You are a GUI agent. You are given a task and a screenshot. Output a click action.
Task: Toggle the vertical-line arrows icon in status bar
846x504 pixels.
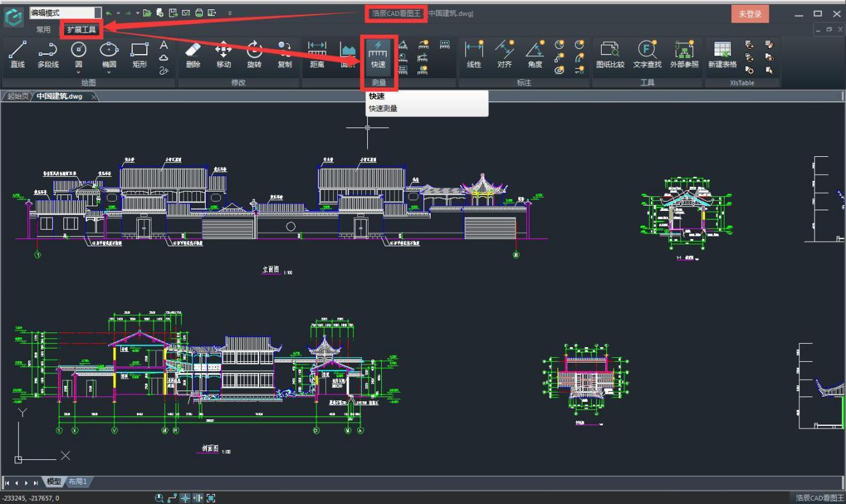(x=198, y=498)
